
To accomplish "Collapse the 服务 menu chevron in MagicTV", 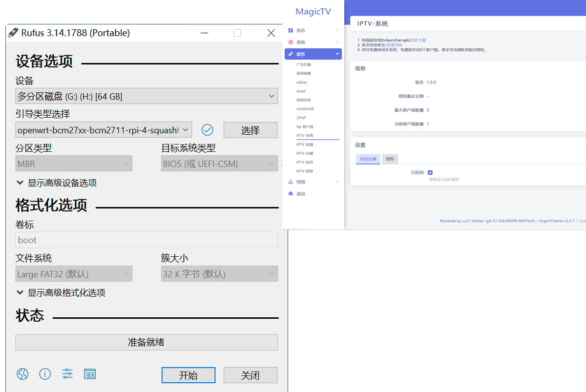I will point(337,54).
